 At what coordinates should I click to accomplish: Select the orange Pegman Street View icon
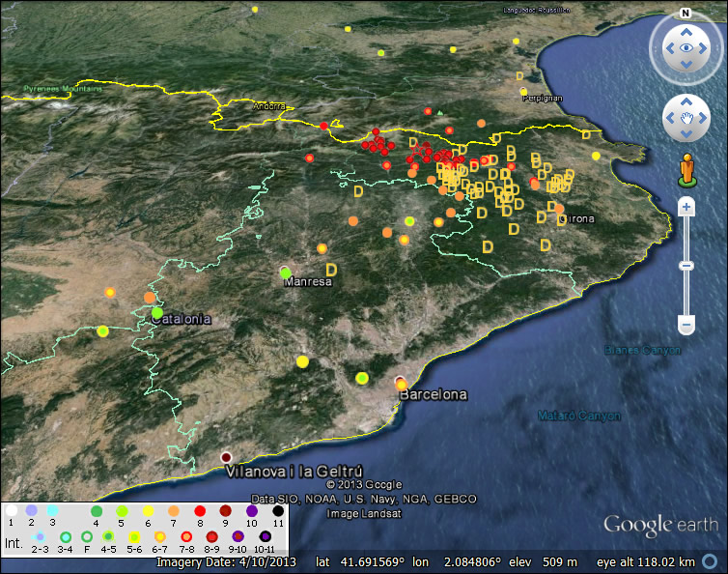(x=686, y=167)
